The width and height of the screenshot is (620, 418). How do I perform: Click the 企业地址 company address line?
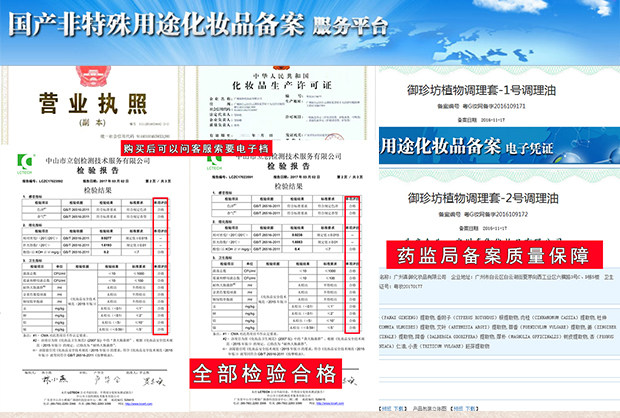[x=525, y=277]
